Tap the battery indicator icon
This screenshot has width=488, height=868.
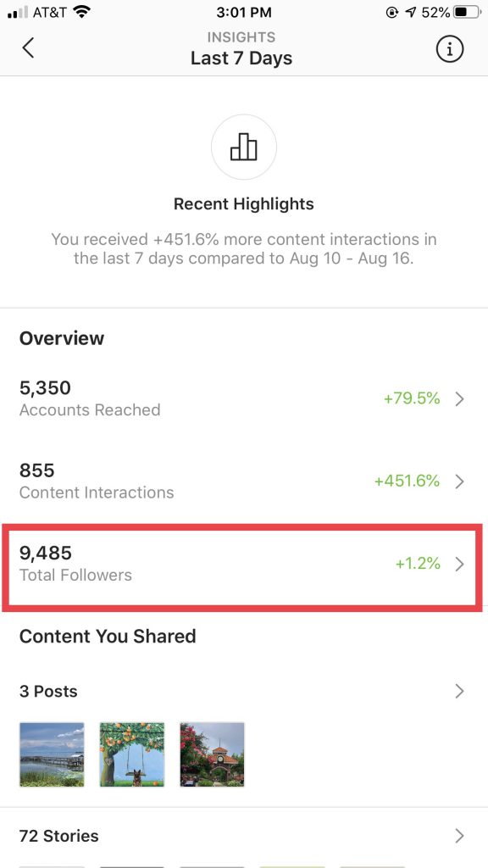click(467, 12)
